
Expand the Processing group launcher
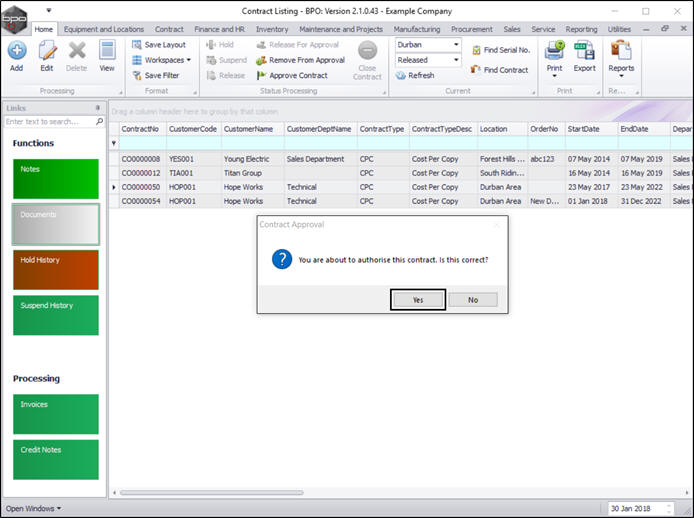pyautogui.click(x=120, y=93)
